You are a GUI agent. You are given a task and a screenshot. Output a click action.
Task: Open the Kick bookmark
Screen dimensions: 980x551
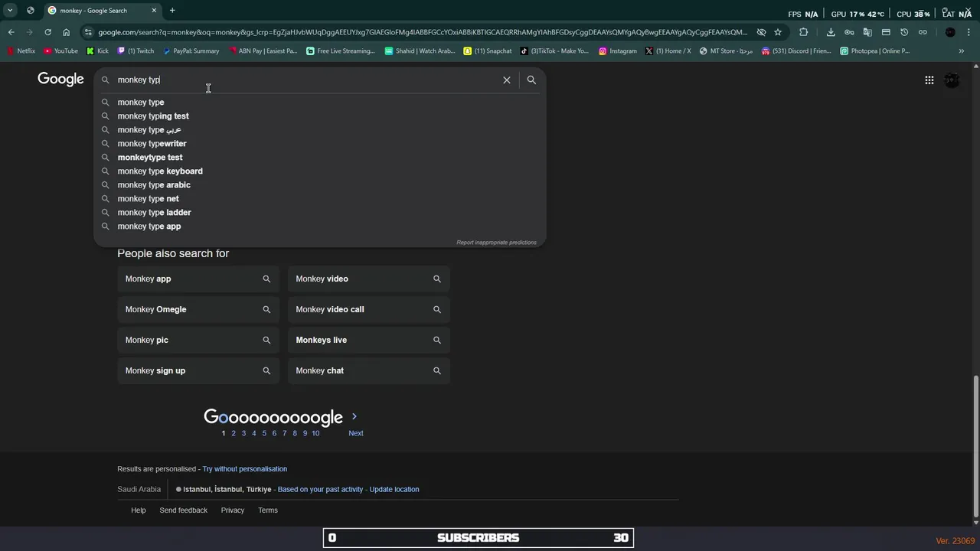(98, 51)
